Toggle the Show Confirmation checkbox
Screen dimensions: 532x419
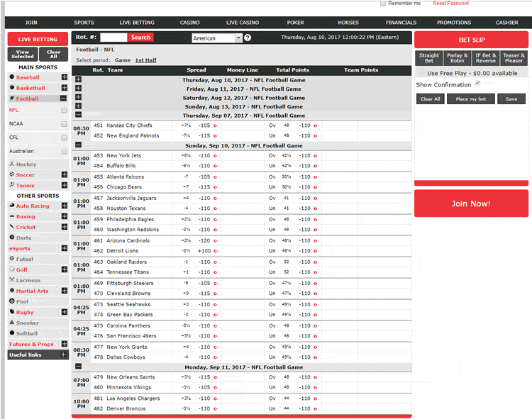(x=477, y=83)
